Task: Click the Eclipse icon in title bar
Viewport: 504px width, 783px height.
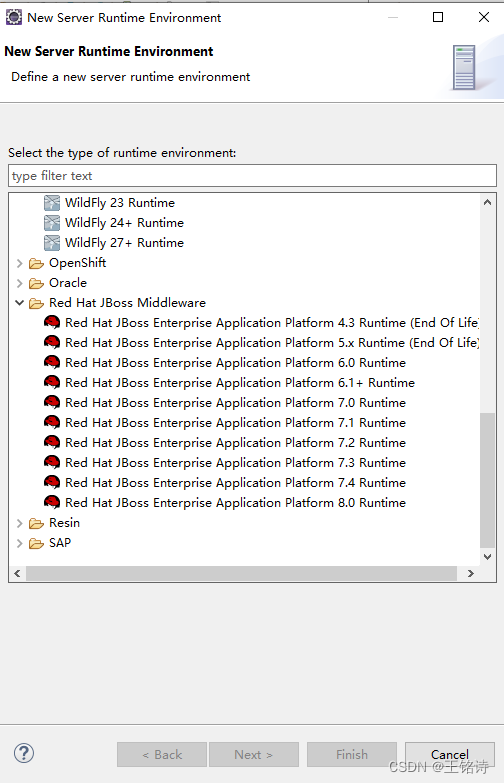Action: [13, 17]
